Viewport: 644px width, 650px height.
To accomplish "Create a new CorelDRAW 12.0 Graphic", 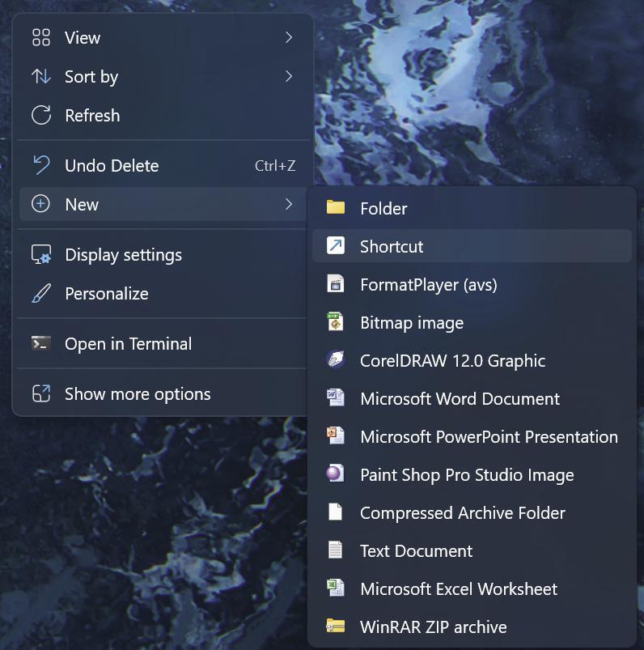I will (472, 360).
